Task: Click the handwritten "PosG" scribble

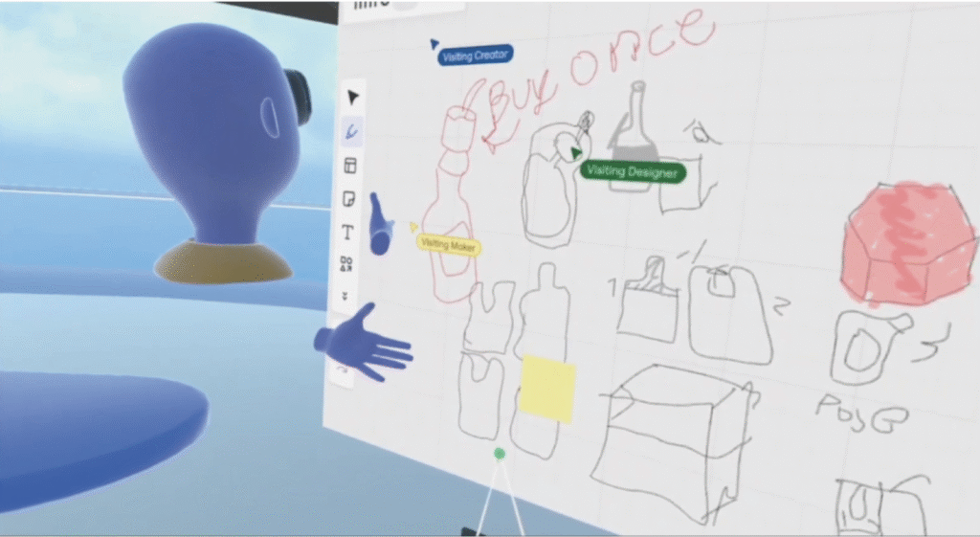Action: coord(862,413)
